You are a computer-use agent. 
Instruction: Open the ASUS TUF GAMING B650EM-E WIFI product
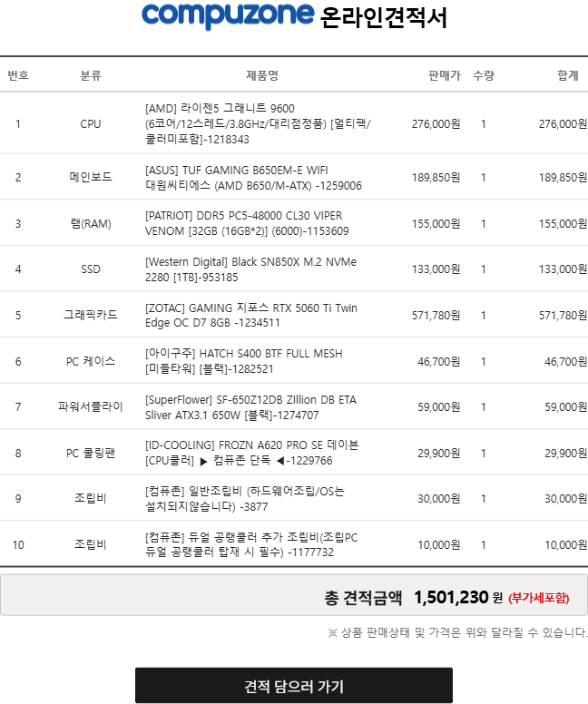(253, 177)
